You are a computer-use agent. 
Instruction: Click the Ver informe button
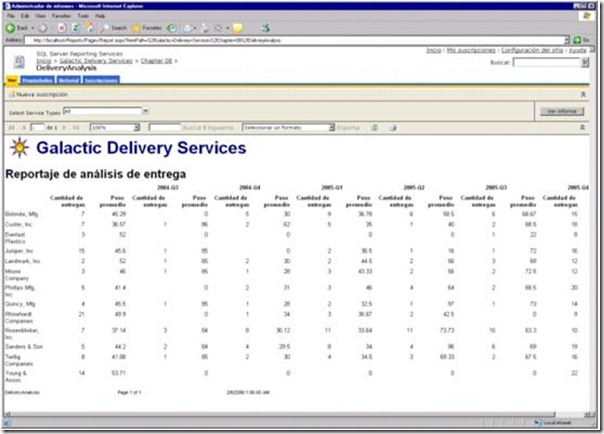click(562, 111)
